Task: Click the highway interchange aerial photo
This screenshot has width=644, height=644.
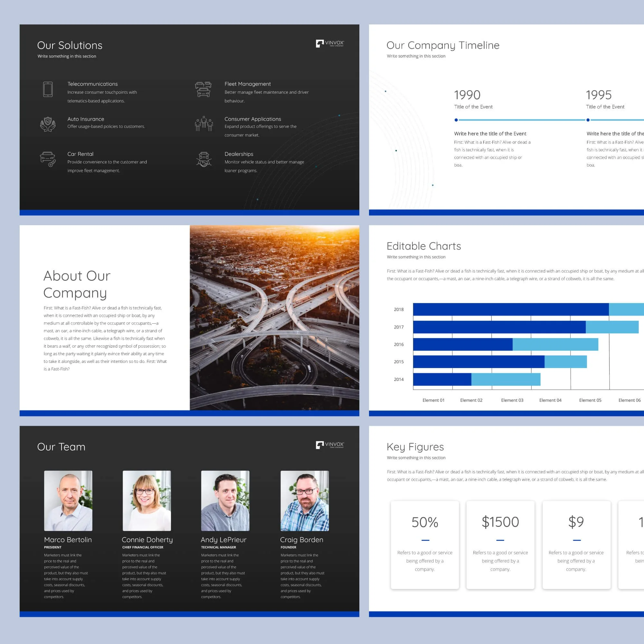Action: coord(274,318)
